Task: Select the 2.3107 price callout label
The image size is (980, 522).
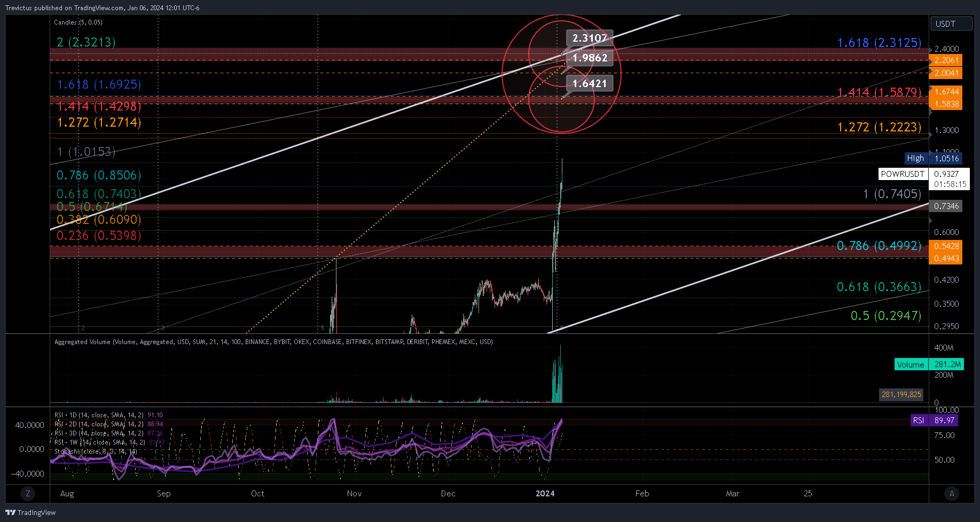Action: pyautogui.click(x=590, y=38)
